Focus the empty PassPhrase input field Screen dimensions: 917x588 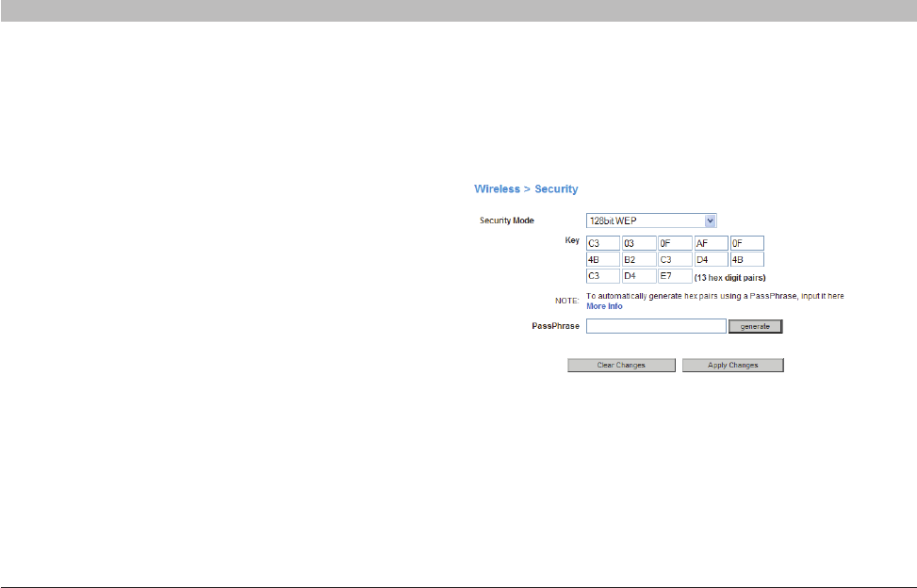(655, 326)
